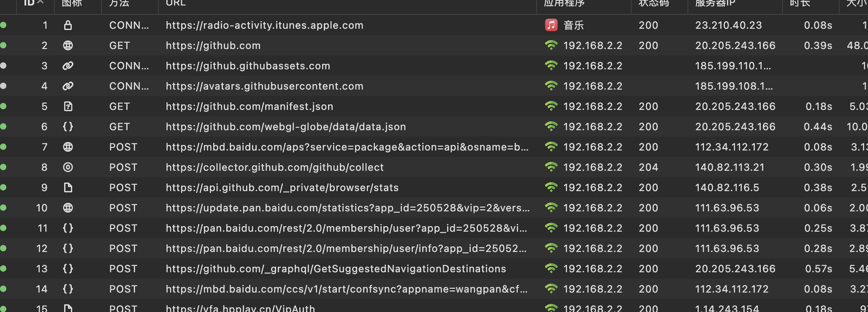Select the update.pan.baidu.com/statistics URL
The width and height of the screenshot is (868, 312).
click(x=348, y=208)
